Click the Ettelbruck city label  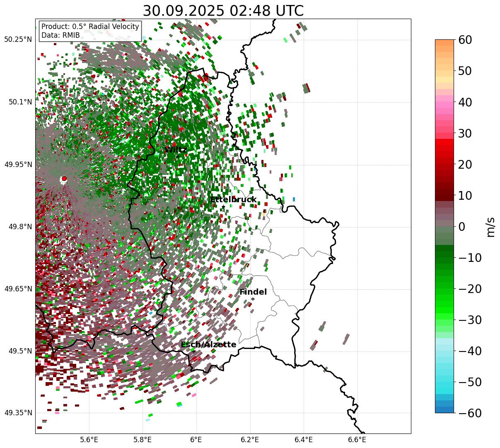point(233,200)
